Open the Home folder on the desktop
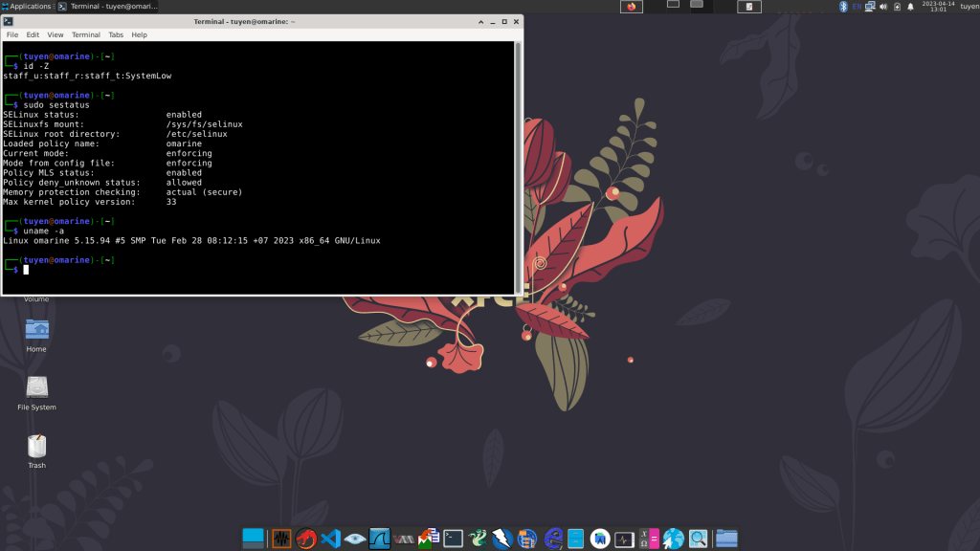This screenshot has width=980, height=551. [x=36, y=330]
